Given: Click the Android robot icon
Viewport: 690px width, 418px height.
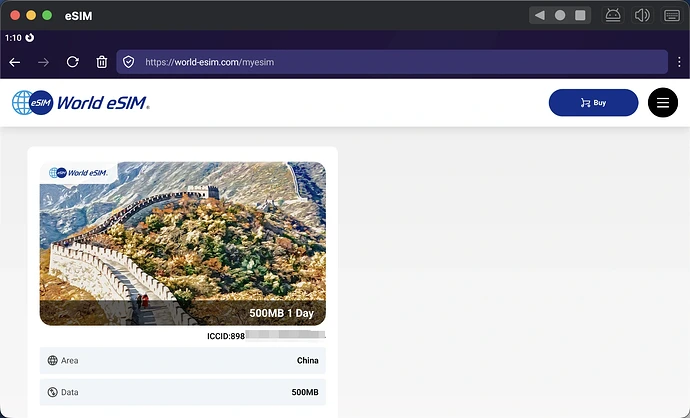Looking at the screenshot, I should click(613, 15).
